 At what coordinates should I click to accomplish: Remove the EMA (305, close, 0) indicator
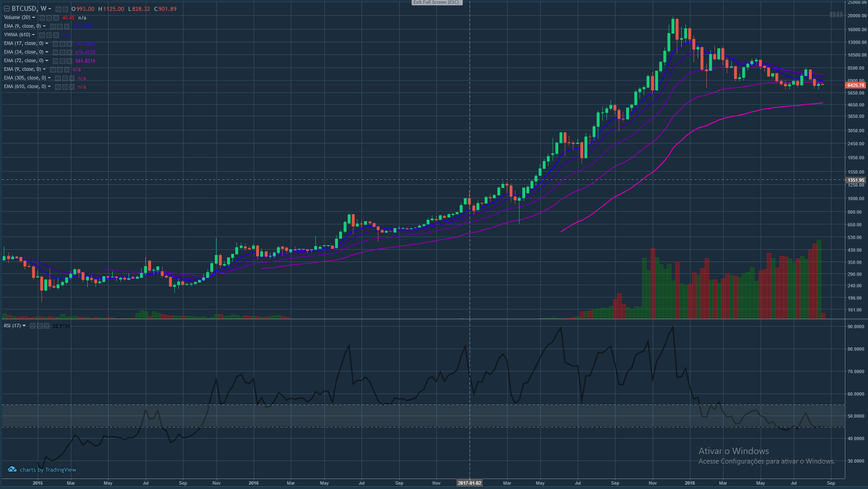point(72,78)
